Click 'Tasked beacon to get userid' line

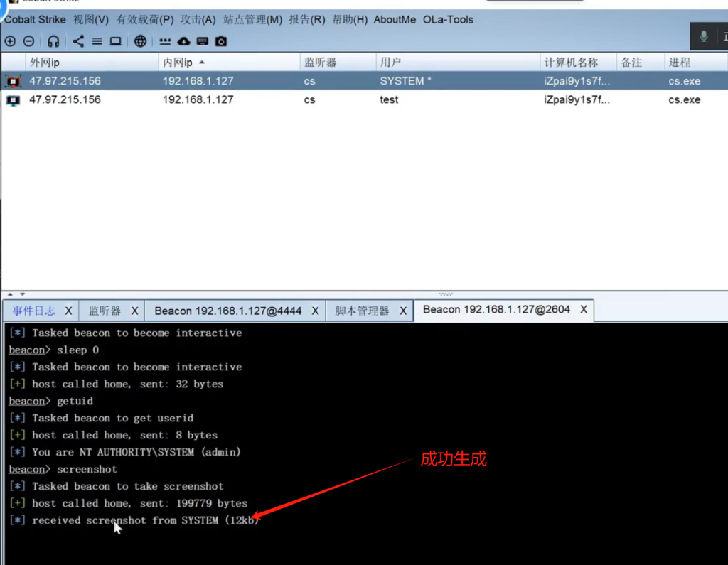102,419
